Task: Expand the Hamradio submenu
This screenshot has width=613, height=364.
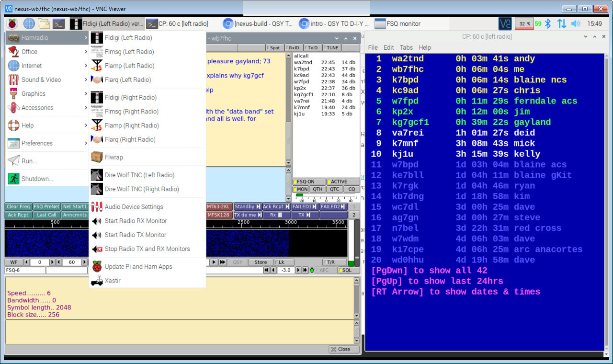Action: (x=47, y=38)
